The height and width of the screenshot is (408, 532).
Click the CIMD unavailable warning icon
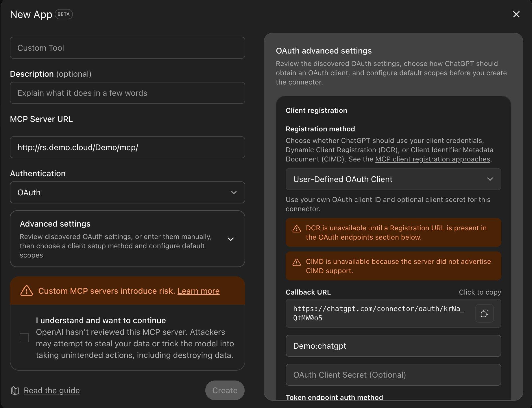coord(297,262)
